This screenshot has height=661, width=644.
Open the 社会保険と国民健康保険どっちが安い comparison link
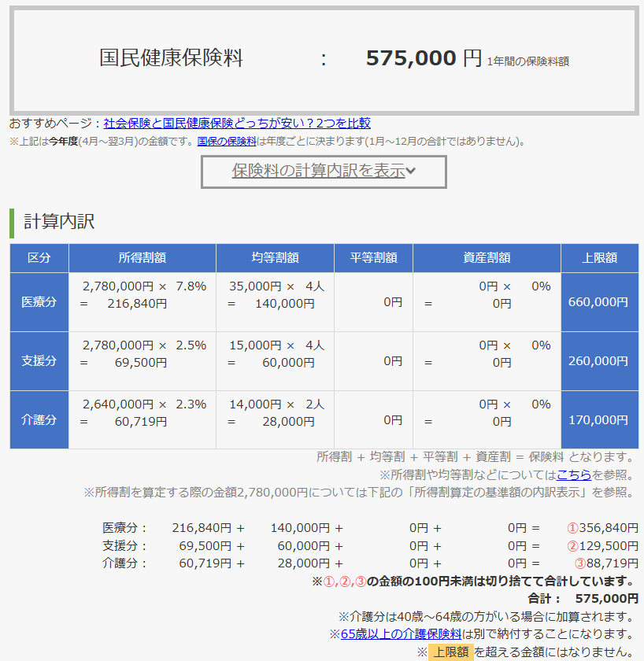[x=237, y=124]
